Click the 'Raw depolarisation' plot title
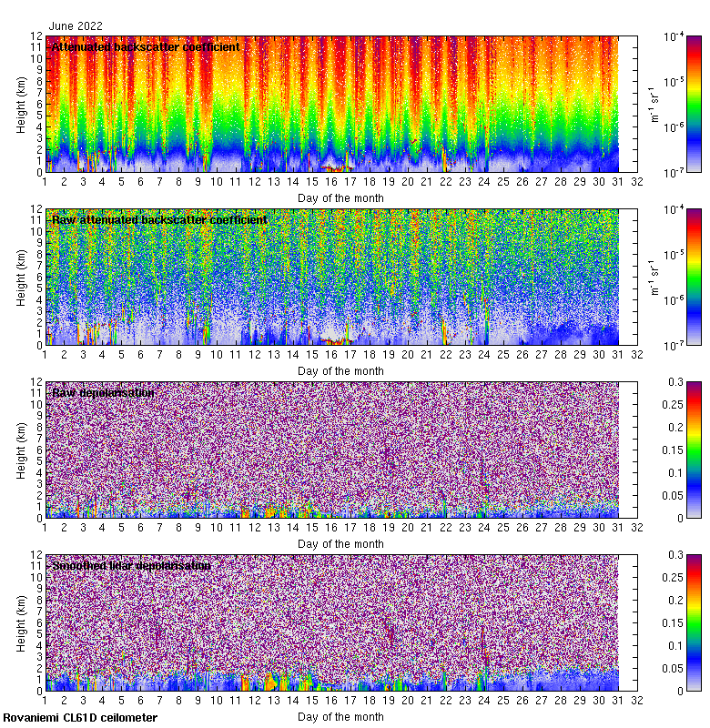710x728 pixels. coord(103,393)
